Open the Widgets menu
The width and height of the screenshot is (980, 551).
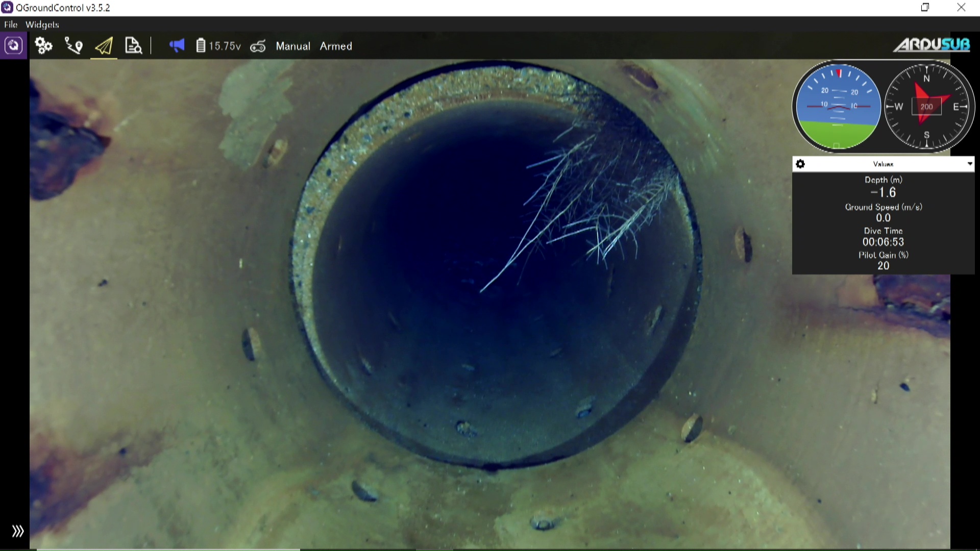42,24
